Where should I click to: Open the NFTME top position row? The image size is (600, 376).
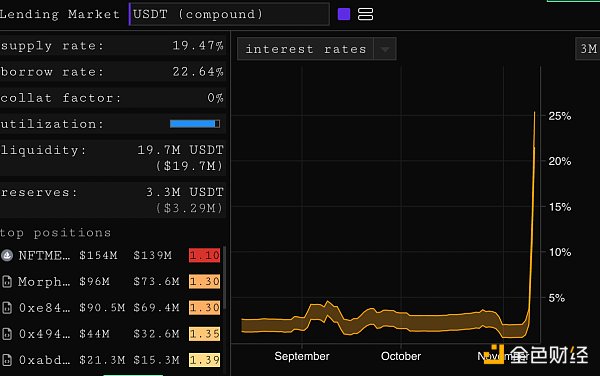pyautogui.click(x=111, y=255)
